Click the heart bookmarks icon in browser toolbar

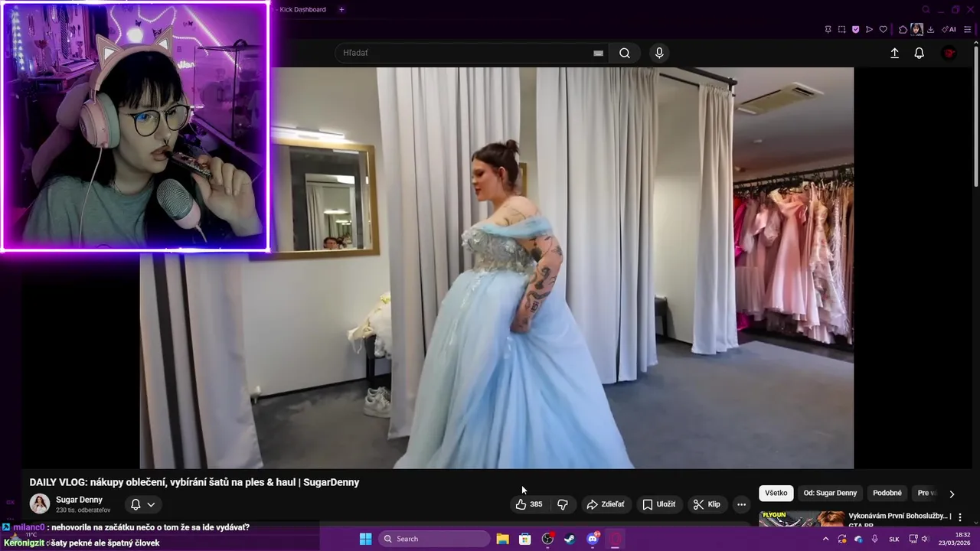coord(883,30)
